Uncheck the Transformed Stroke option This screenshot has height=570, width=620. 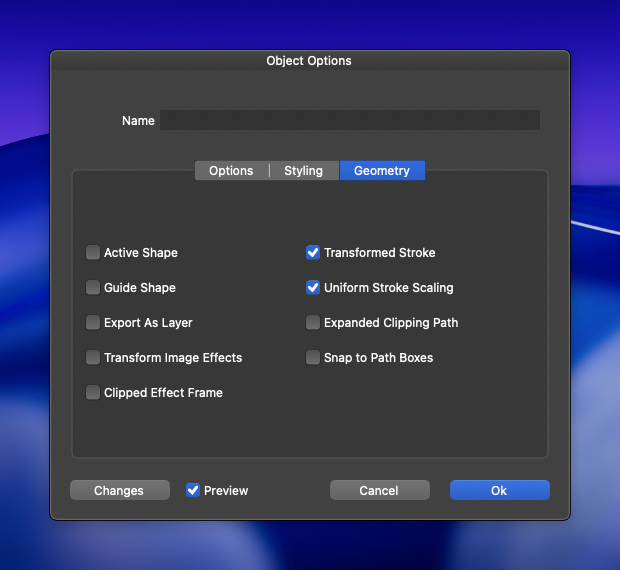(313, 253)
